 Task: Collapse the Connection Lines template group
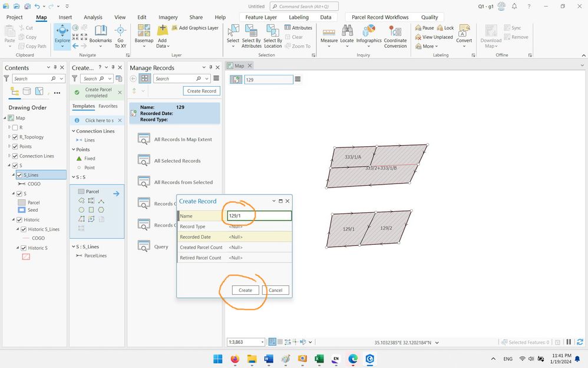[74, 131]
